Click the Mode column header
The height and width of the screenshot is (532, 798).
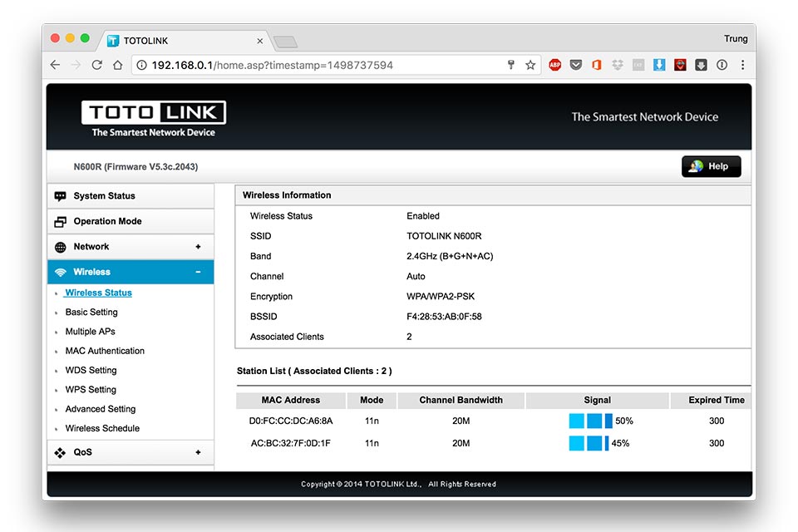372,400
